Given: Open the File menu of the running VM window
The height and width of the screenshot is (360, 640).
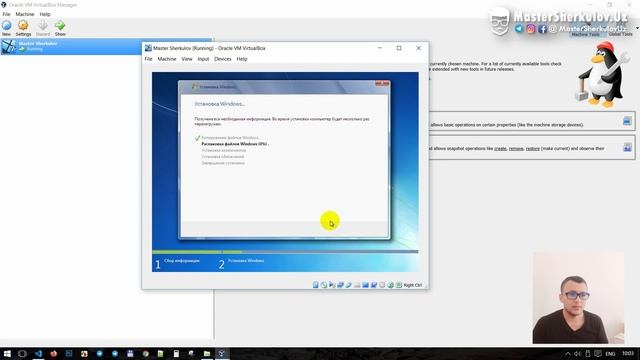Looking at the screenshot, I should point(149,59).
